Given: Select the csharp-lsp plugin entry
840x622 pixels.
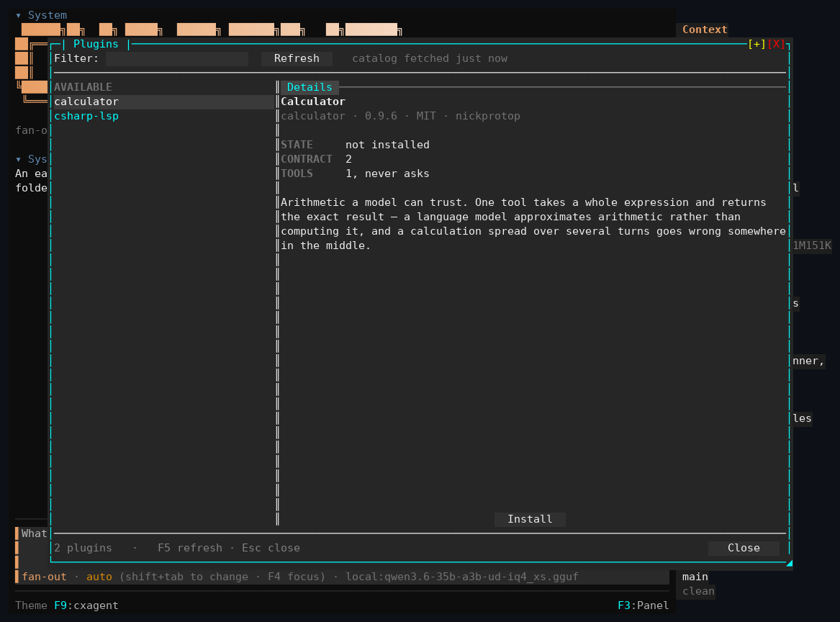Looking at the screenshot, I should [86, 116].
